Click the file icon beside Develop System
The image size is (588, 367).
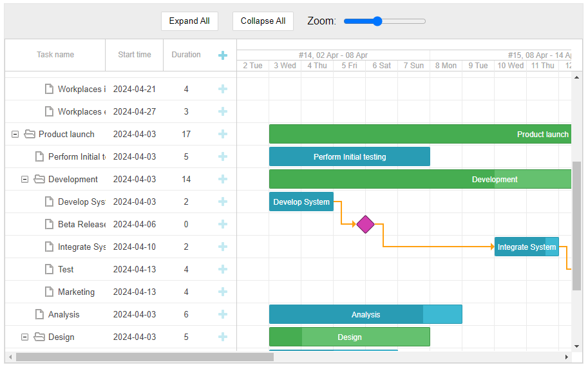(49, 202)
